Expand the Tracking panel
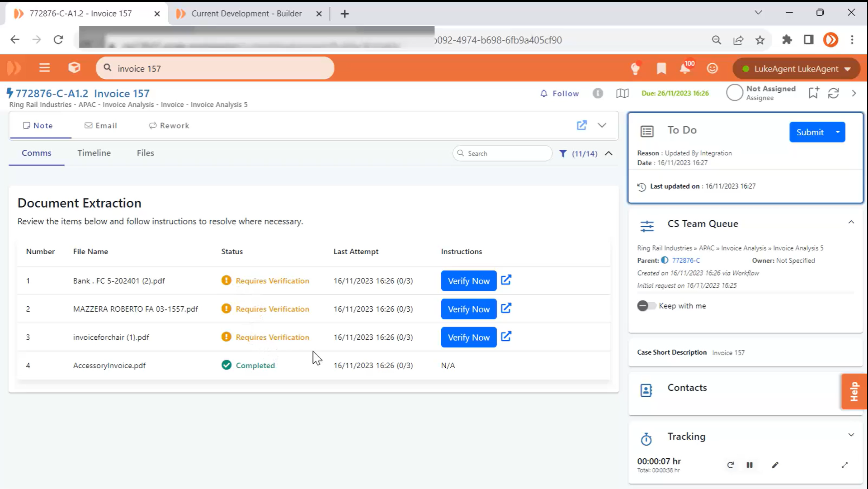Viewport: 868px width, 489px height. [x=851, y=435]
